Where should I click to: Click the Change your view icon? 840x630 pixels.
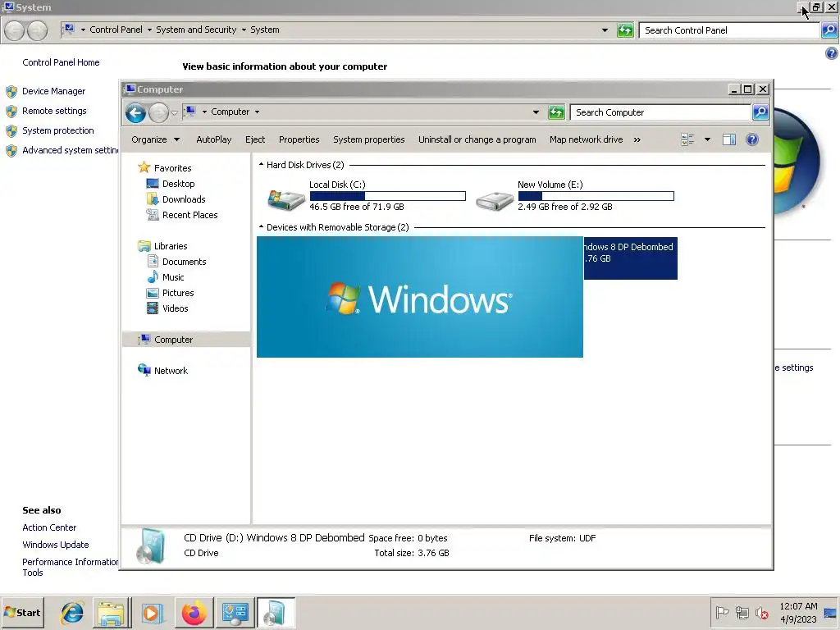687,139
